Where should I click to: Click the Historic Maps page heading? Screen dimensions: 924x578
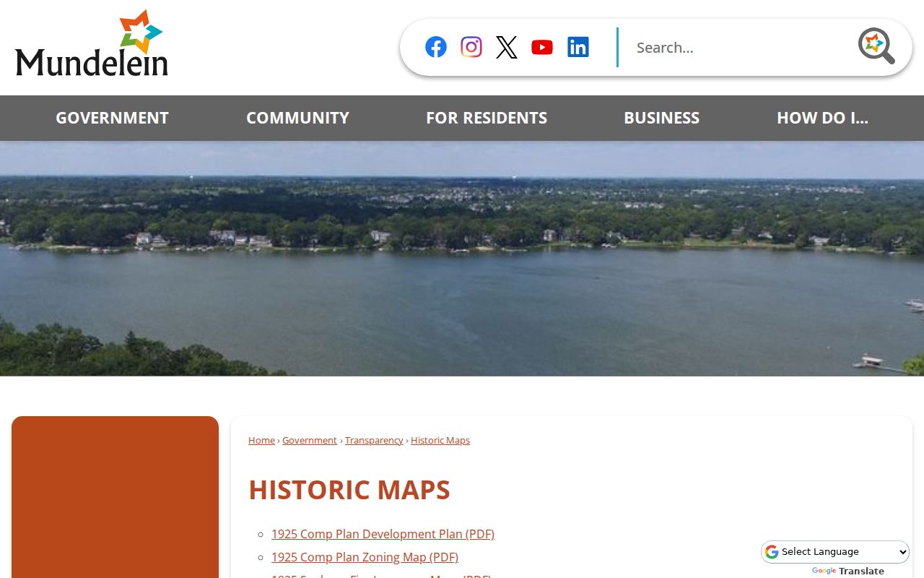(349, 490)
